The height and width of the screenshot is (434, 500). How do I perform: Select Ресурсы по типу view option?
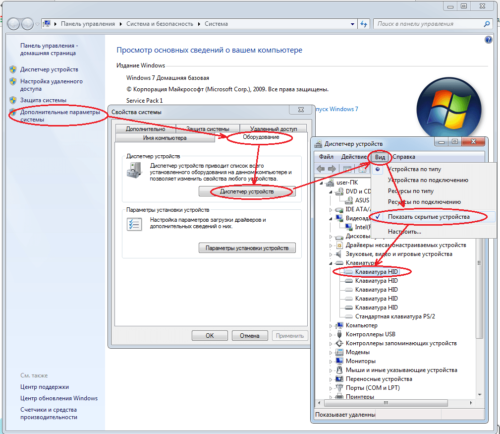pyautogui.click(x=410, y=191)
